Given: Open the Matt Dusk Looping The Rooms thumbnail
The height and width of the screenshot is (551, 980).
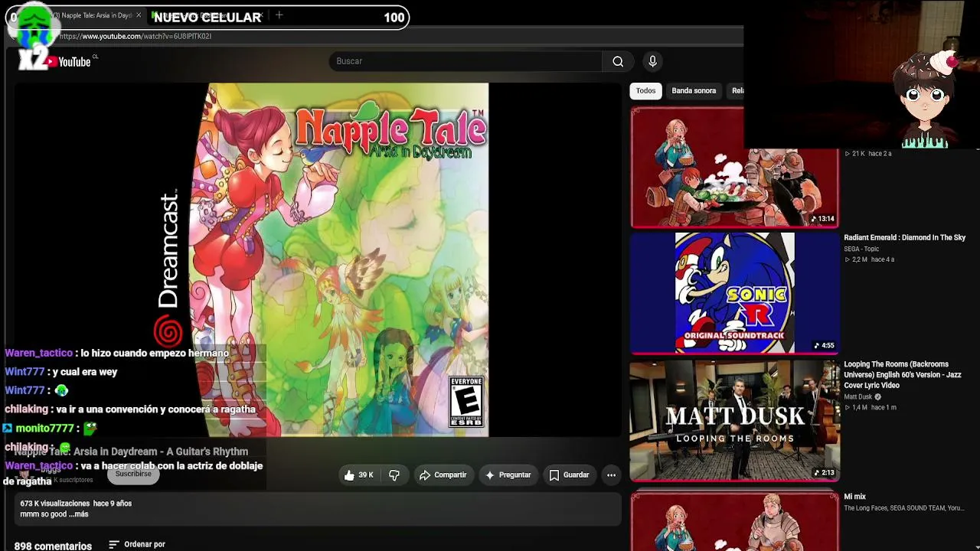Looking at the screenshot, I should point(734,421).
